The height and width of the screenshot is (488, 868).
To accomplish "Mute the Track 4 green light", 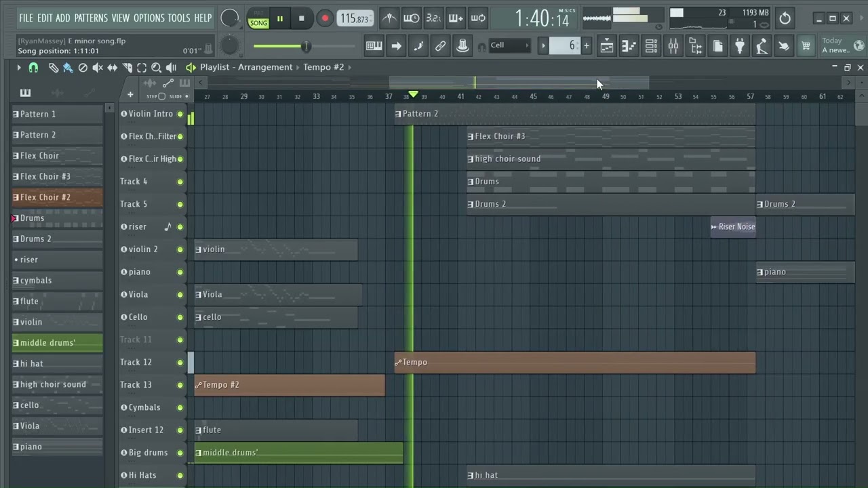I will coord(180,182).
